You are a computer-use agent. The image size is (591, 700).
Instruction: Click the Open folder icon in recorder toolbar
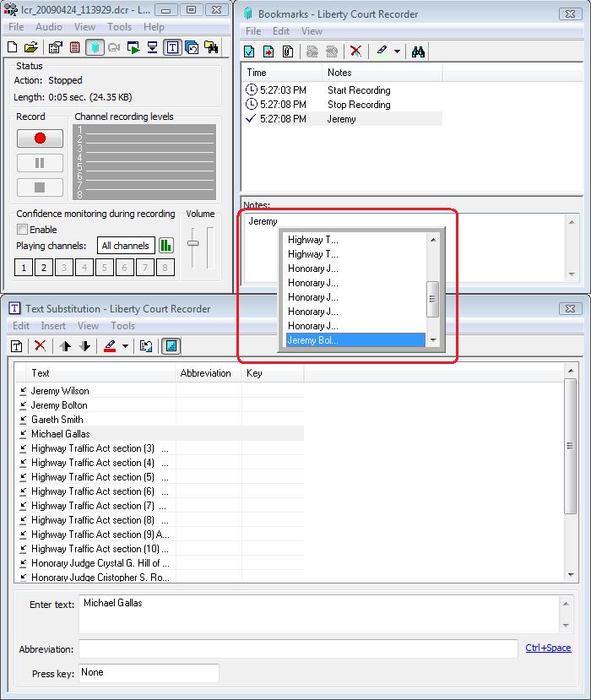[x=30, y=47]
